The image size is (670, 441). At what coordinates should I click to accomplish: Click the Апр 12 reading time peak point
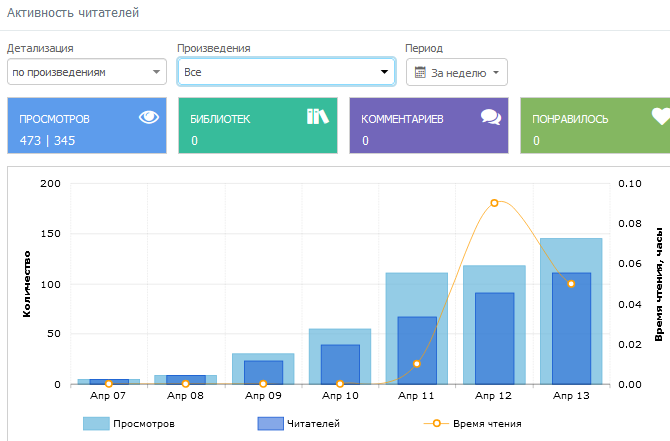[494, 203]
